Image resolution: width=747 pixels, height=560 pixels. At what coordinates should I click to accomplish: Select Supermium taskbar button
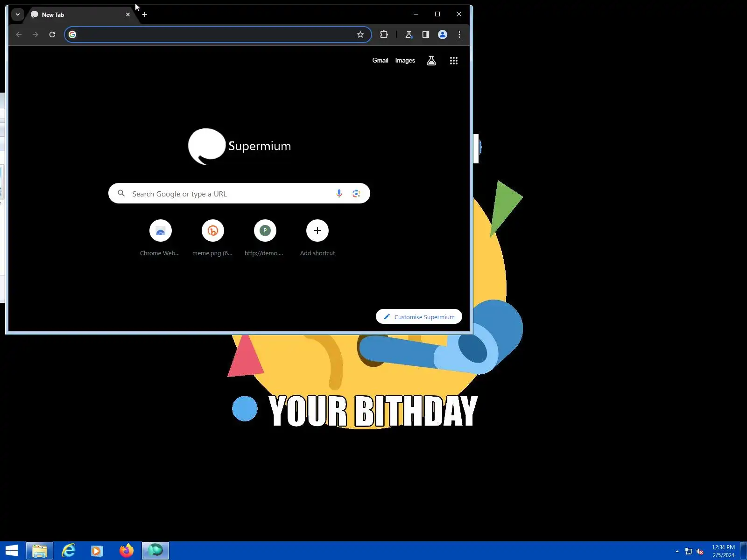(155, 551)
